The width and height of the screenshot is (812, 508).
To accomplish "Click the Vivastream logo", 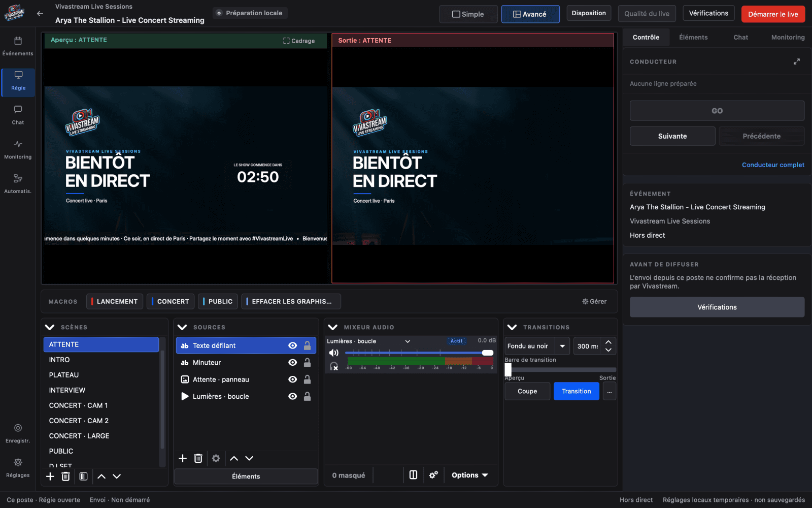I will coord(14,13).
